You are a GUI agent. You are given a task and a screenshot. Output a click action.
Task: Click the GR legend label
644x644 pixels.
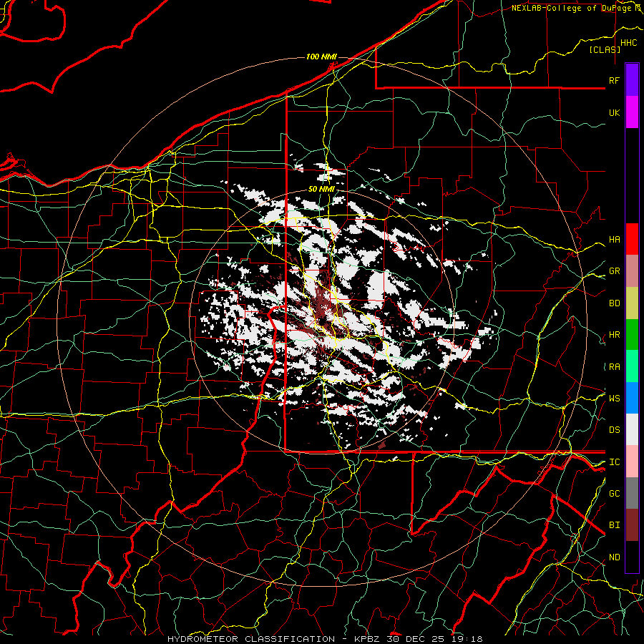(614, 271)
